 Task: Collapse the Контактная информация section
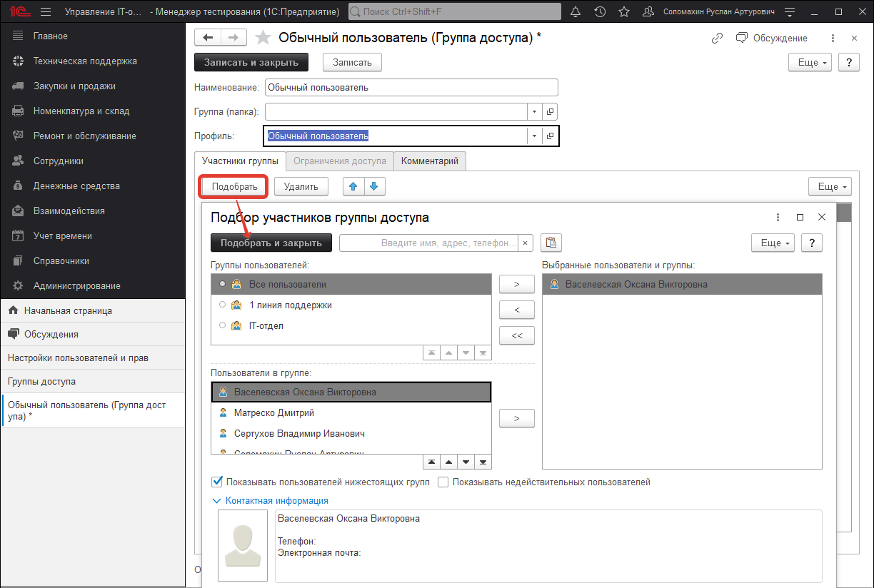[218, 500]
